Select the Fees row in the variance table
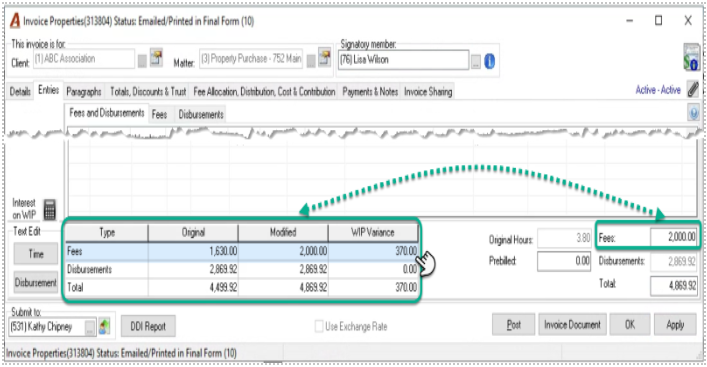The image size is (707, 367). tap(242, 251)
